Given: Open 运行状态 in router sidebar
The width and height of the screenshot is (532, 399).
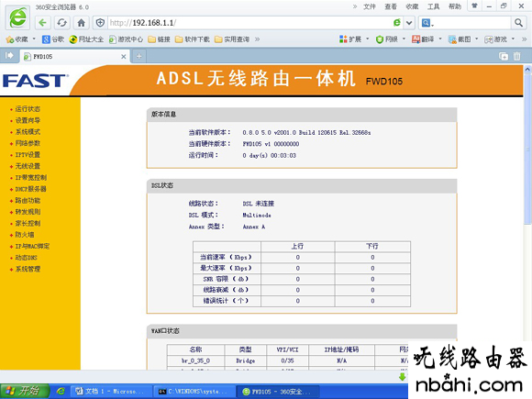Looking at the screenshot, I should click(x=28, y=109).
